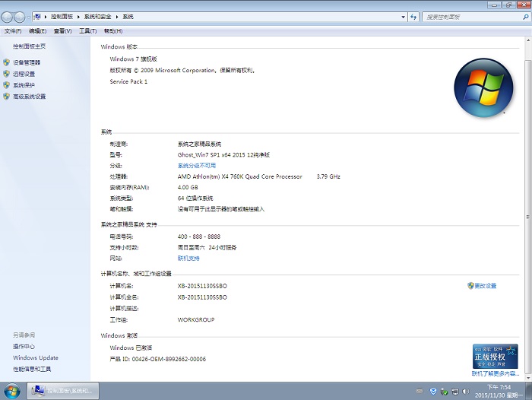Click 更改设置 link
The width and height of the screenshot is (532, 400).
[486, 286]
